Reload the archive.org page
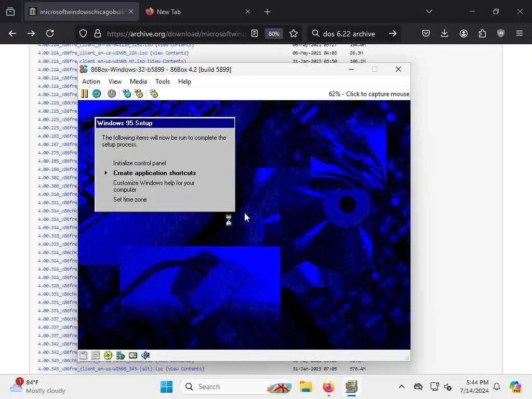This screenshot has height=399, width=532. [x=50, y=33]
